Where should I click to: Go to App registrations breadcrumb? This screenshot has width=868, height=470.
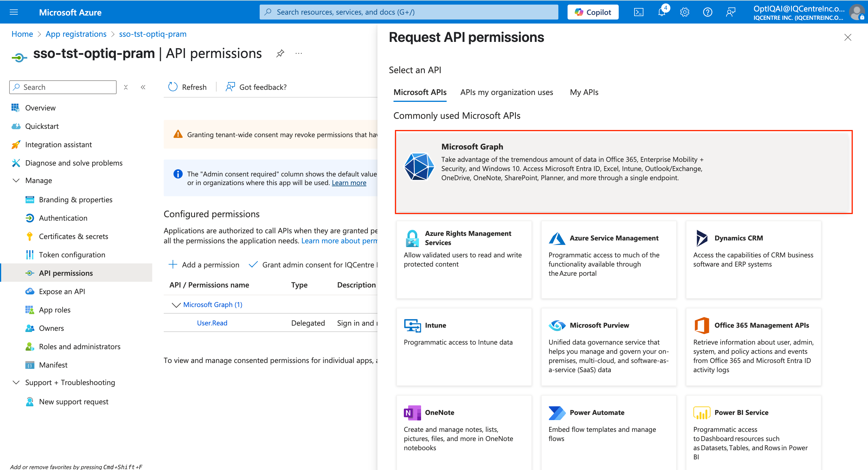pos(76,34)
